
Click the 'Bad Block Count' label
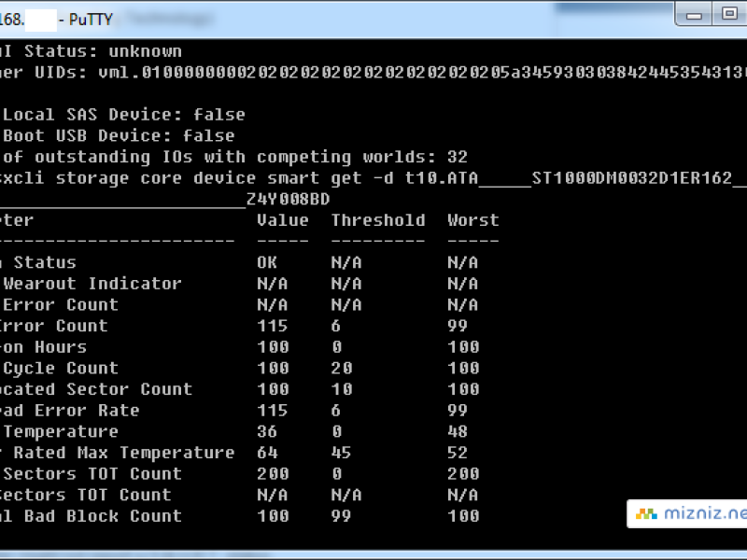point(103,516)
